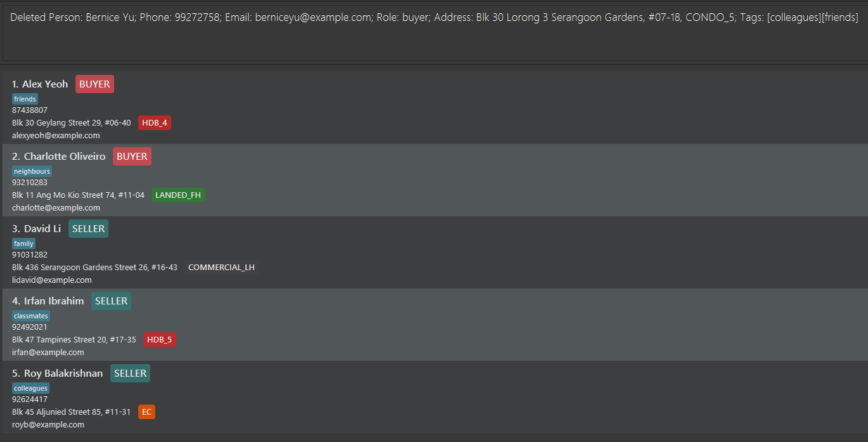Click David Li's SELLER role badge
The height and width of the screenshot is (442, 868).
click(x=88, y=229)
